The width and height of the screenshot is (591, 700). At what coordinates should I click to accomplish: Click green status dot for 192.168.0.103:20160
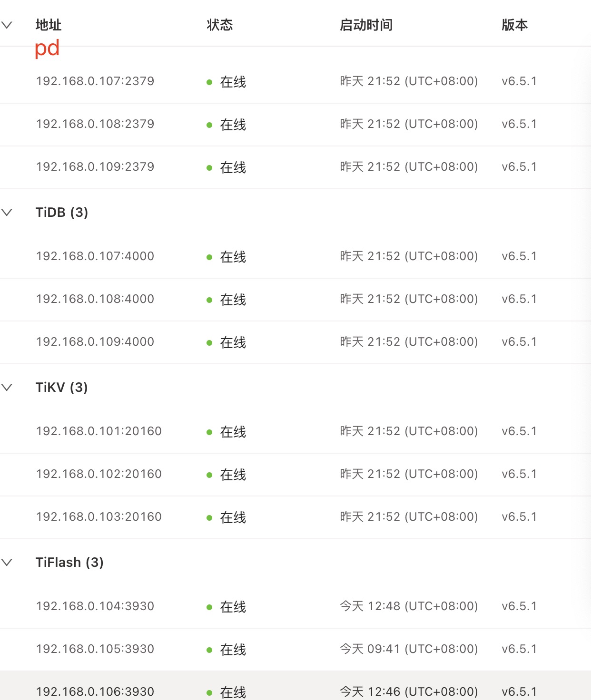(x=209, y=518)
